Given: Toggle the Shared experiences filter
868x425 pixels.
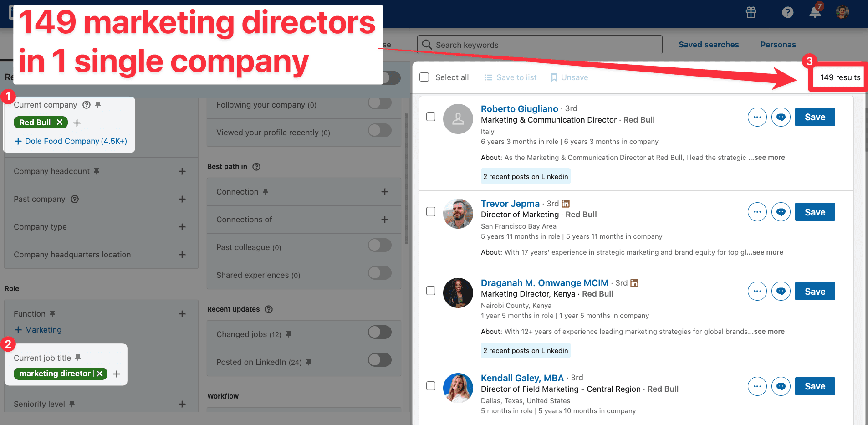Looking at the screenshot, I should (x=380, y=273).
